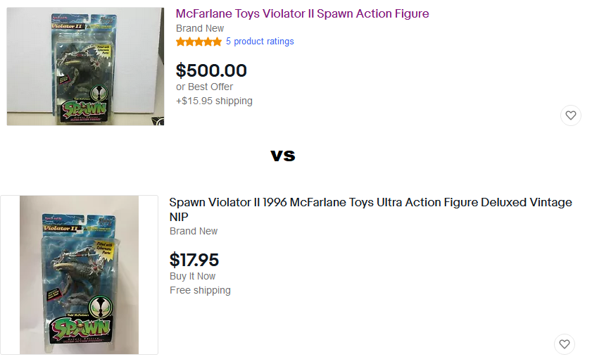
Task: Click the $17.95 price
Action: pyautogui.click(x=194, y=260)
